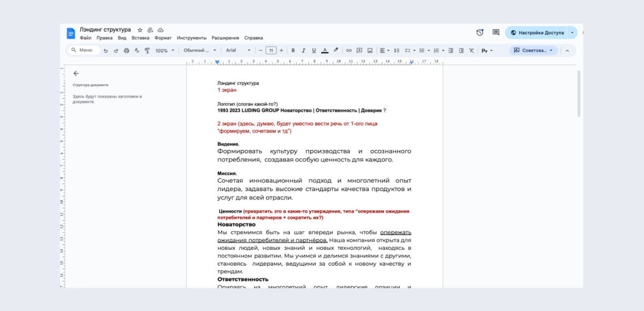The width and height of the screenshot is (644, 311).
Task: Click the undo arrow icon
Action: pos(106,50)
